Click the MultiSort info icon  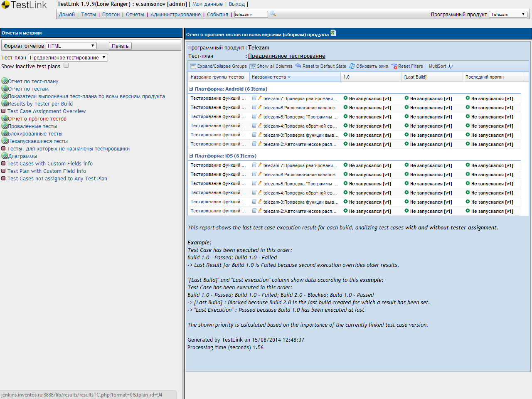450,66
